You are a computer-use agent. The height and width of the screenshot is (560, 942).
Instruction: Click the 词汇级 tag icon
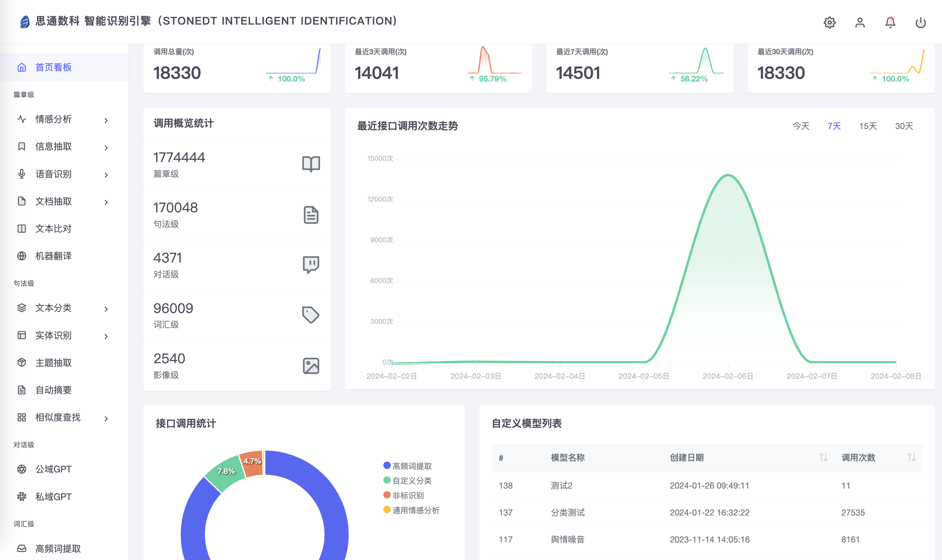tap(311, 315)
